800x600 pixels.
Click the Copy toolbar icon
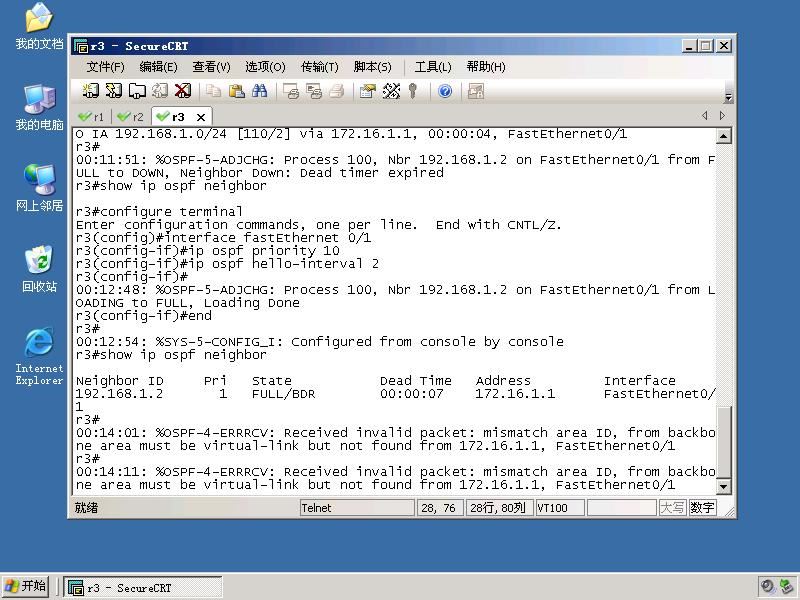pos(213,91)
